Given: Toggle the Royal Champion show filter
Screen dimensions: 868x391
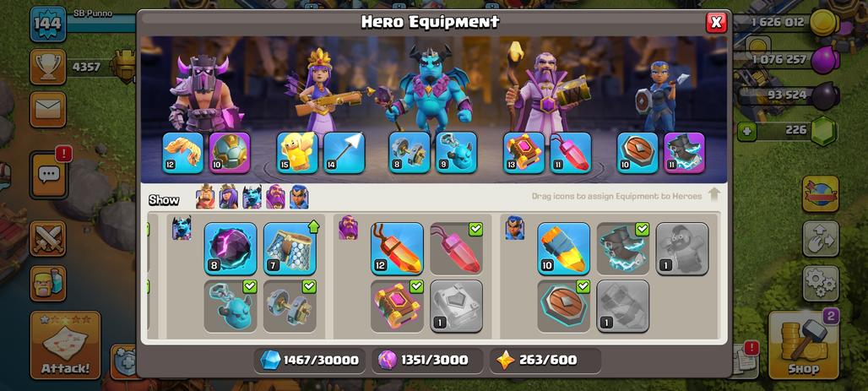Looking at the screenshot, I should click(299, 197).
